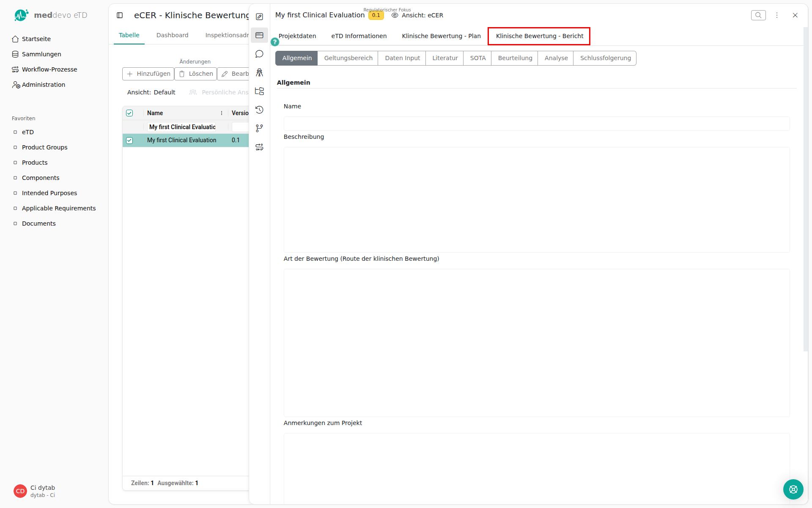
Task: Switch to the Klinische Bewertung - Plan tab
Action: [x=441, y=36]
